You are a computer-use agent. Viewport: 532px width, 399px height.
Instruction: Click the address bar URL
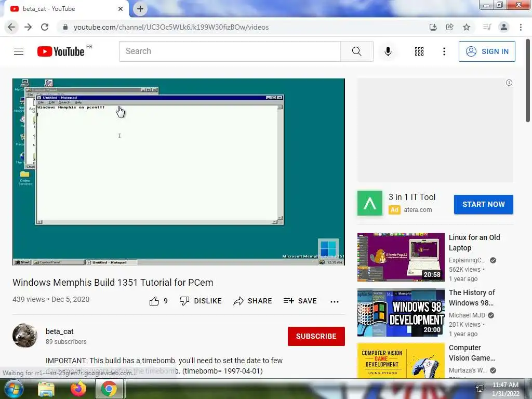171,27
